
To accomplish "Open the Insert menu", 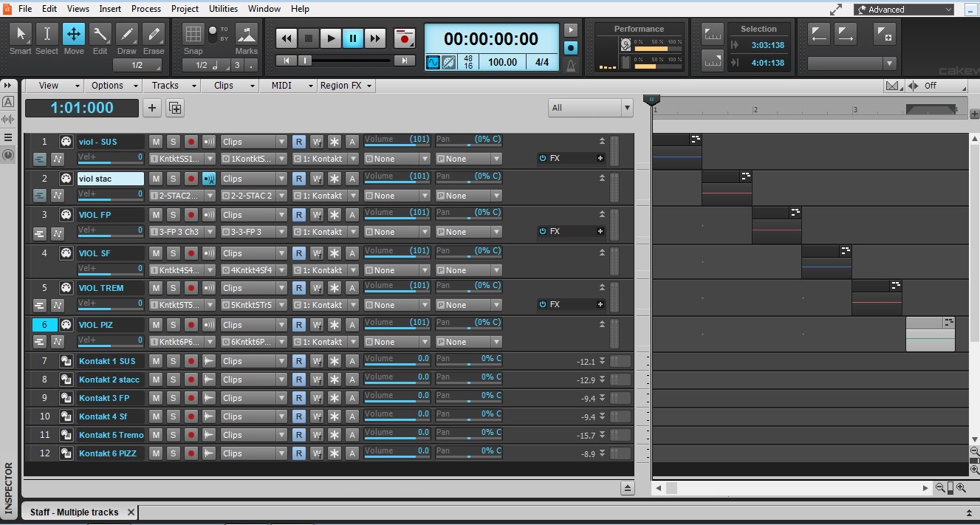I will (110, 9).
